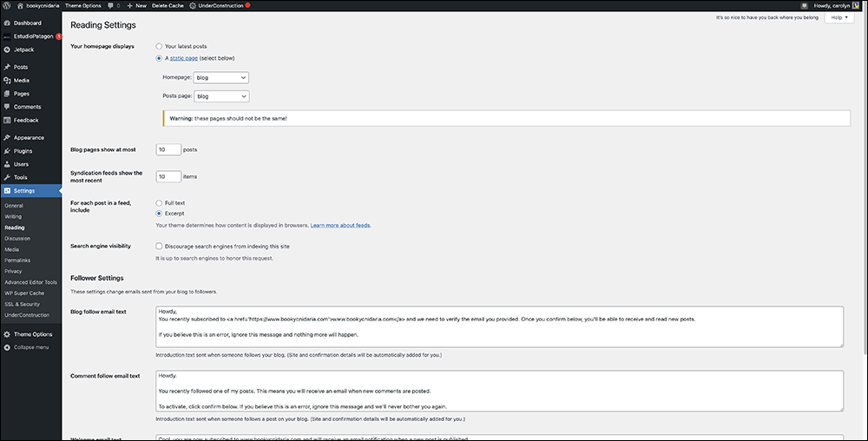The width and height of the screenshot is (868, 441).
Task: Click 'Learn more about feeds' link
Action: coord(340,225)
